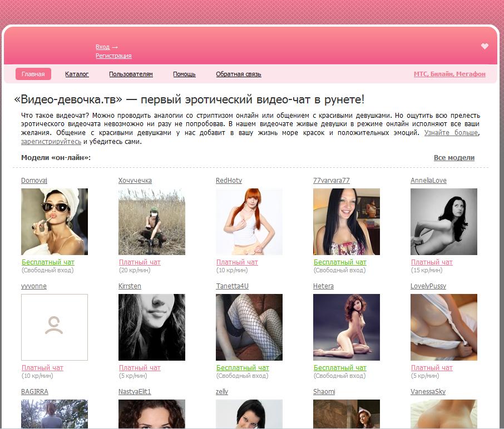Click the RedHoty thumbnail photo

point(249,222)
